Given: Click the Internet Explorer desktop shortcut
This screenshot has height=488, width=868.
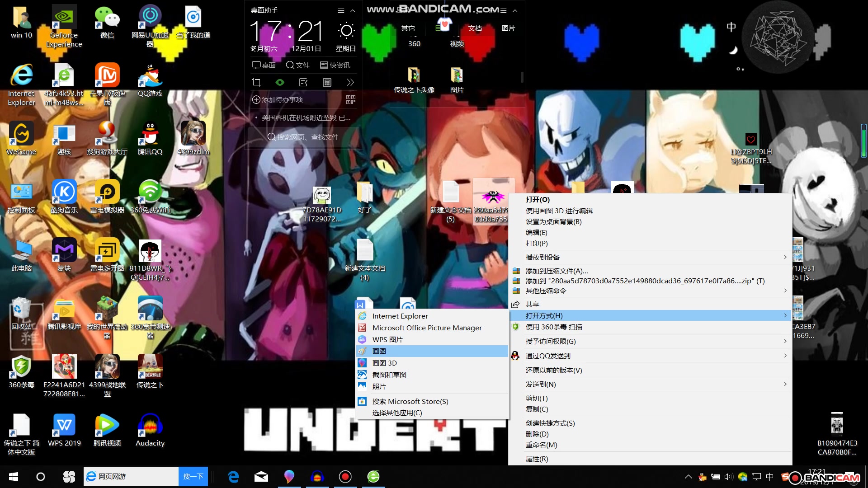Looking at the screenshot, I should coord(21,84).
